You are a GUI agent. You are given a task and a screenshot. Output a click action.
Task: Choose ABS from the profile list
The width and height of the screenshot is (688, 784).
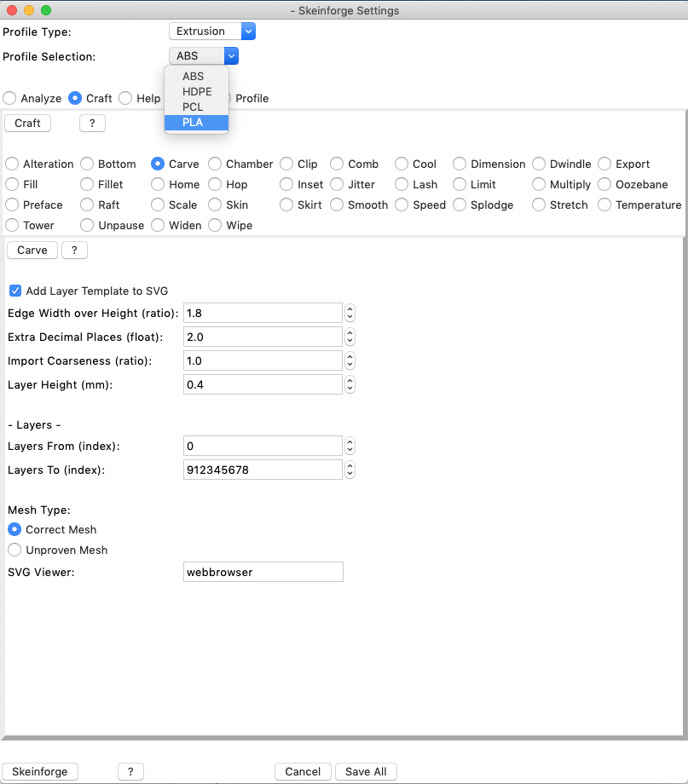pos(196,76)
